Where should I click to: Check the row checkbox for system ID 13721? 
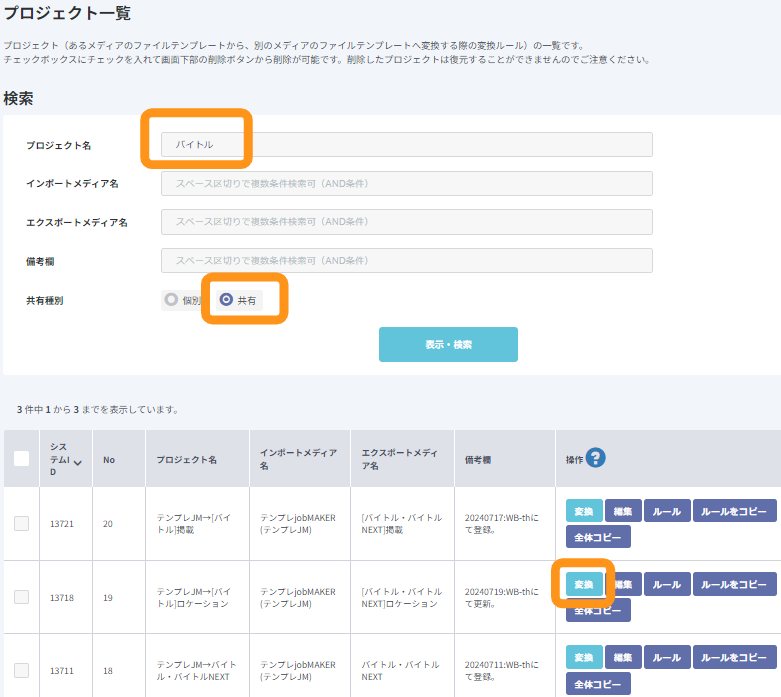click(x=21, y=524)
